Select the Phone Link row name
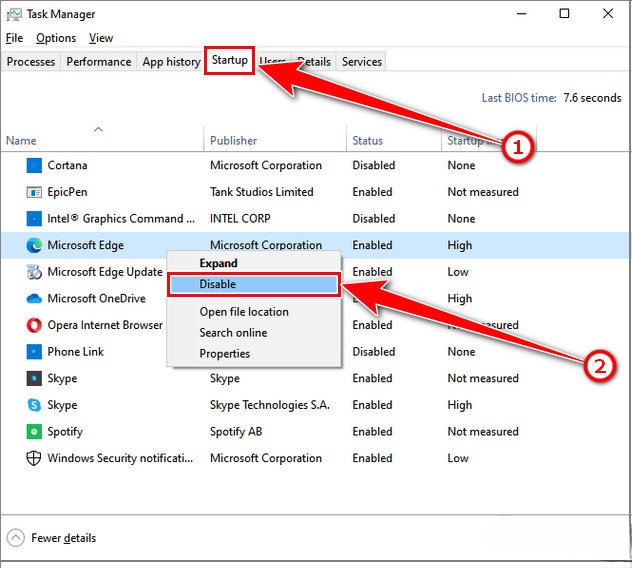The height and width of the screenshot is (568, 632). pyautogui.click(x=76, y=352)
